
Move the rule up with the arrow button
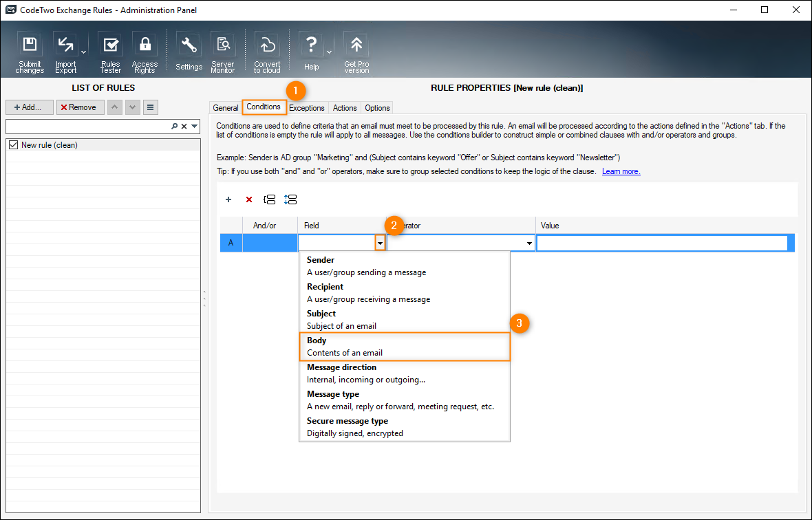(115, 107)
